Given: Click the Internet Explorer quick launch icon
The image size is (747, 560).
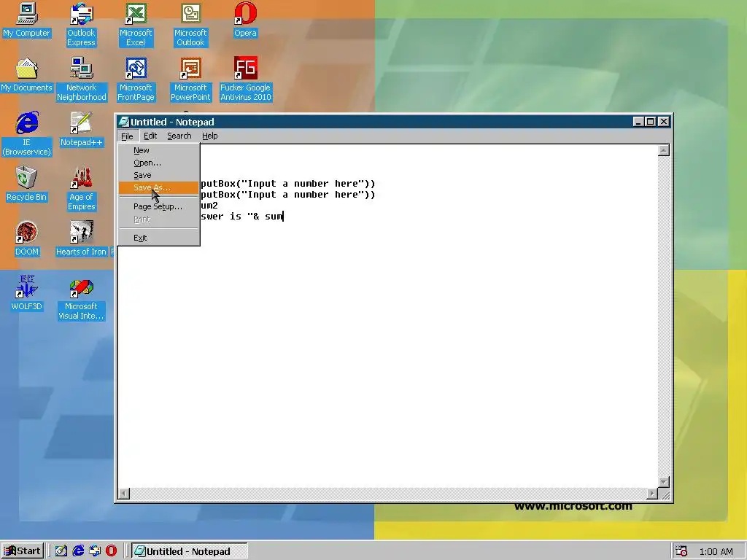Looking at the screenshot, I should 78,551.
